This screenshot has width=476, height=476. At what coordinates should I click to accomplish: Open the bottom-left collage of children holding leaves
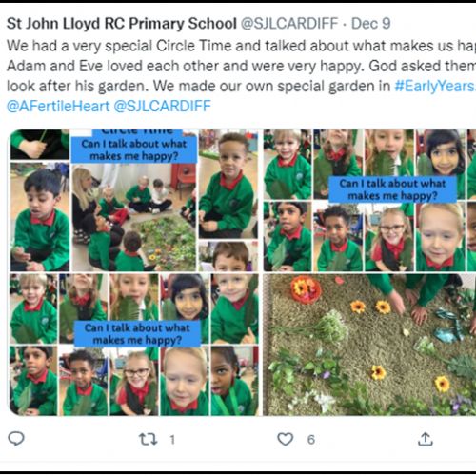(134, 345)
